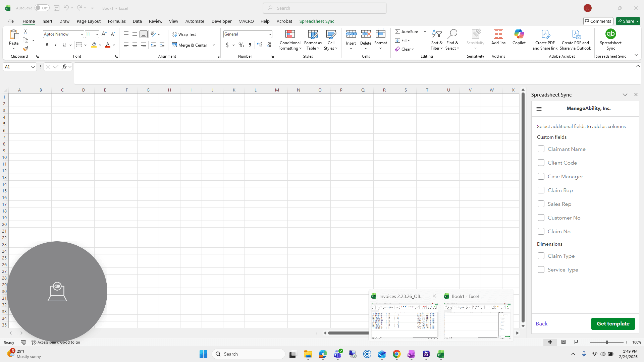Apply center text alignment
The image size is (644, 362).
tap(135, 45)
